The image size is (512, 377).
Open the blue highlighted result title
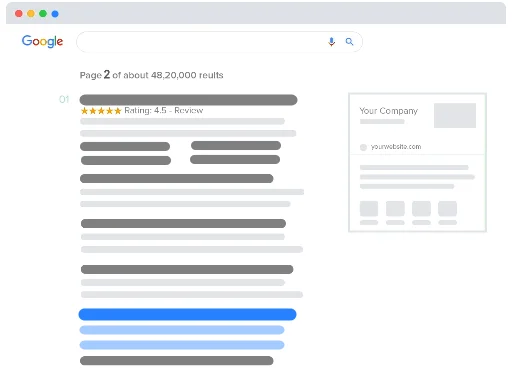[x=187, y=314]
